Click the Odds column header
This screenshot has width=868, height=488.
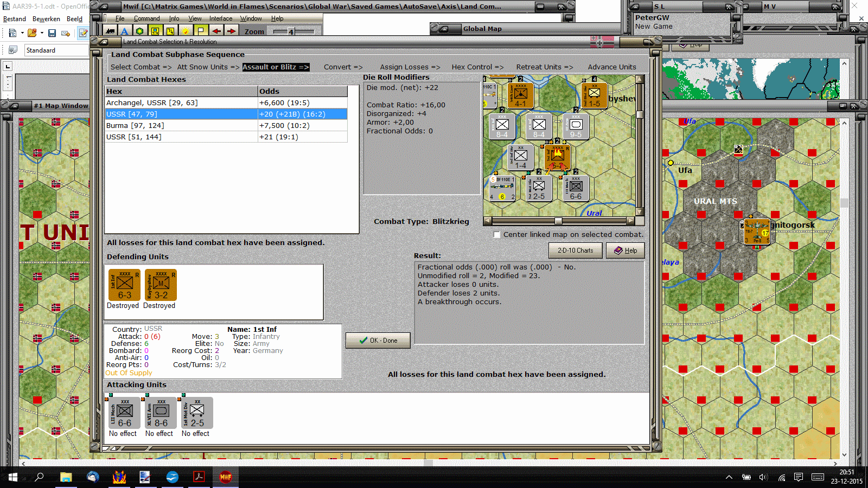303,92
